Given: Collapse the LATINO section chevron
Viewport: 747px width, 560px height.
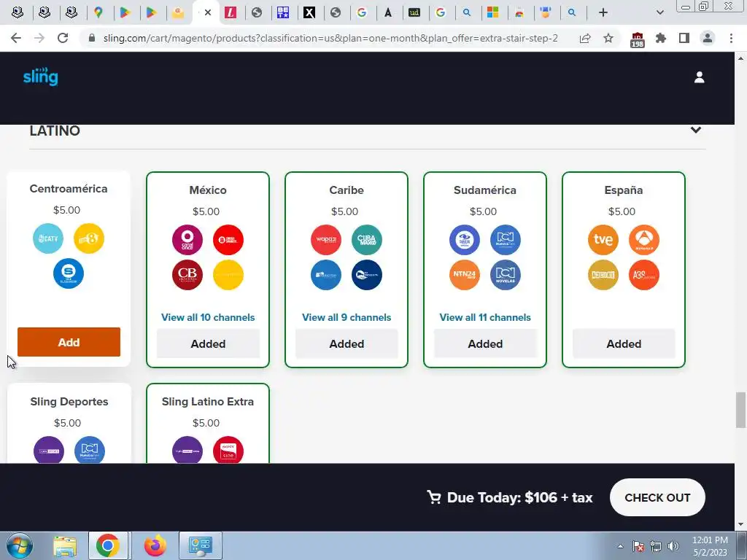Looking at the screenshot, I should (x=695, y=130).
